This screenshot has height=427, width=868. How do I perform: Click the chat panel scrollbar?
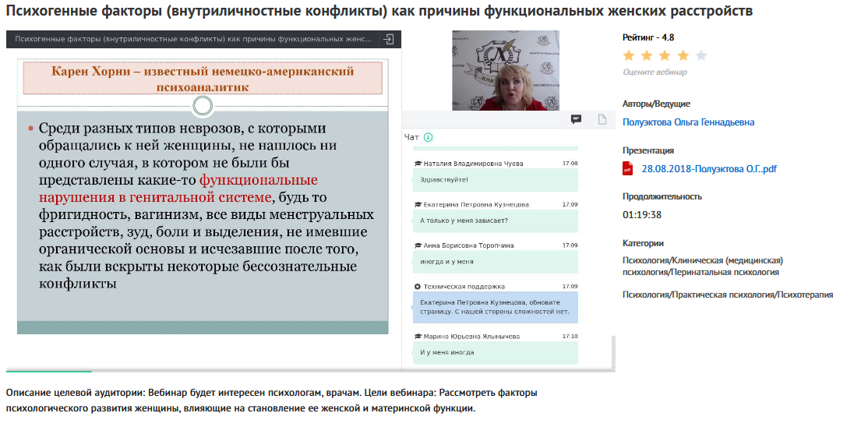coord(612,351)
